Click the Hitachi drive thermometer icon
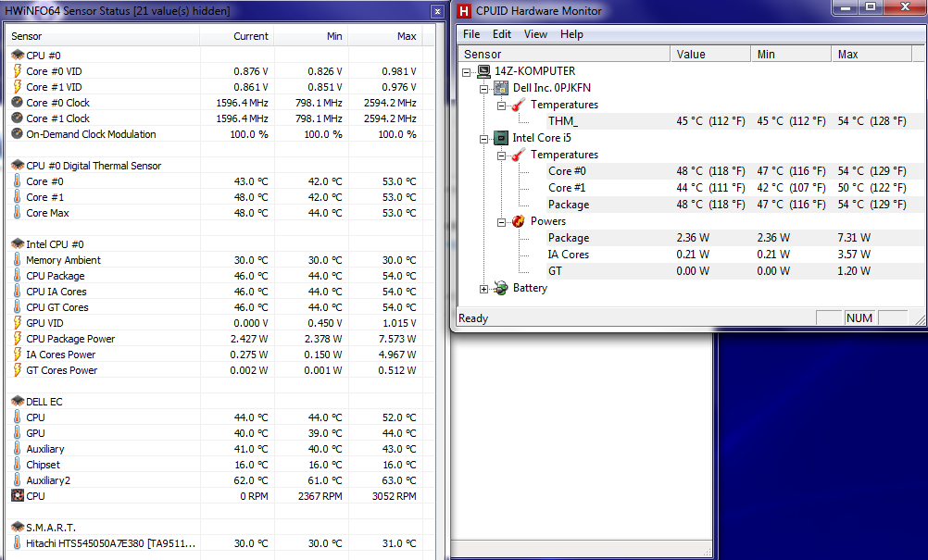This screenshot has height=560, width=928. (18, 542)
